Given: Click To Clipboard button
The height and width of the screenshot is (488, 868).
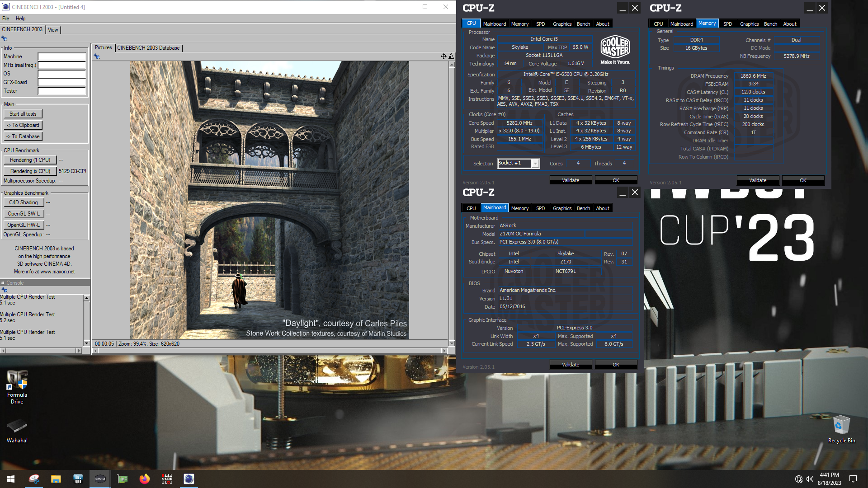Looking at the screenshot, I should tap(23, 125).
